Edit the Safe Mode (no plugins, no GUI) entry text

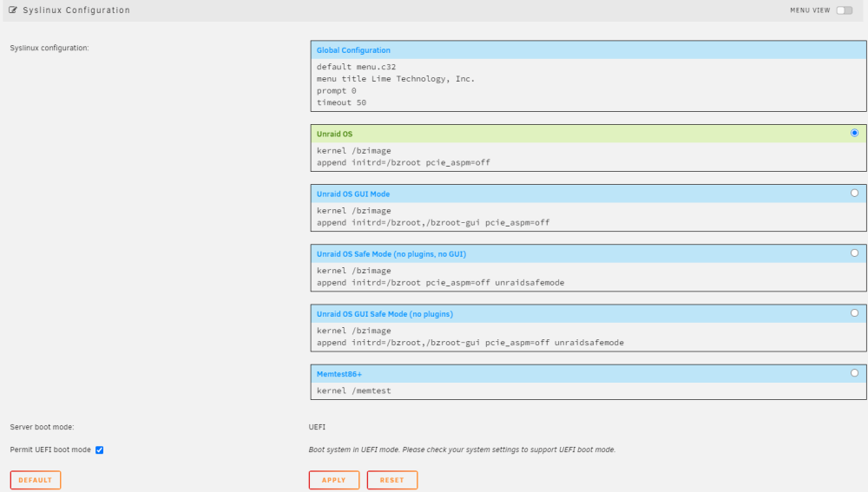pos(589,277)
